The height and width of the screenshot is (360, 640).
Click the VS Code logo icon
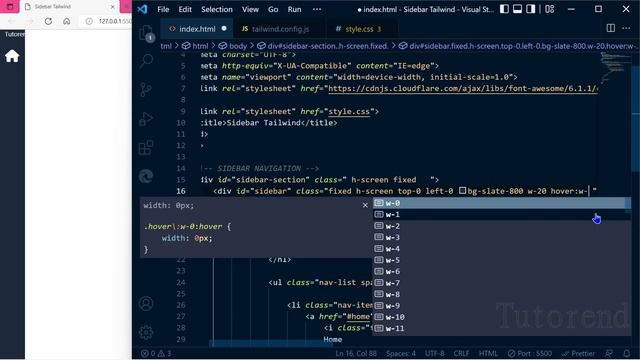pos(142,9)
